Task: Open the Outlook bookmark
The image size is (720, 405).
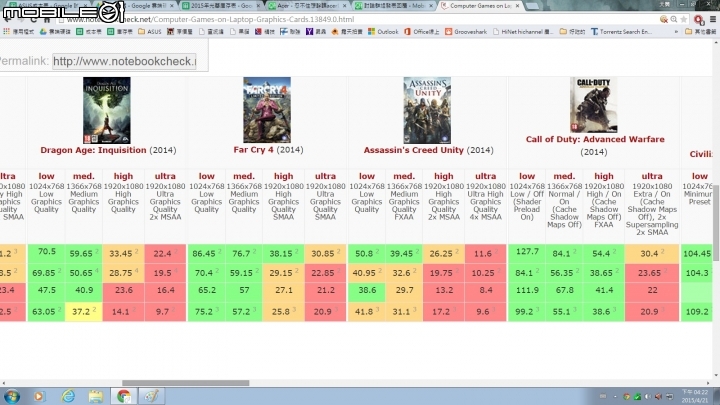Action: [383, 32]
